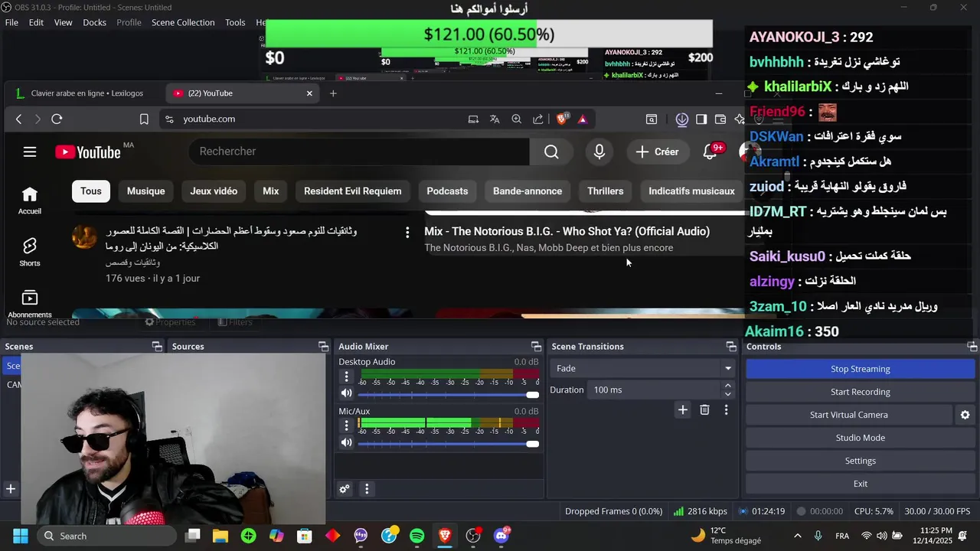Screen dimensions: 980x551
Task: Open YouTube notifications bell
Action: tap(710, 152)
